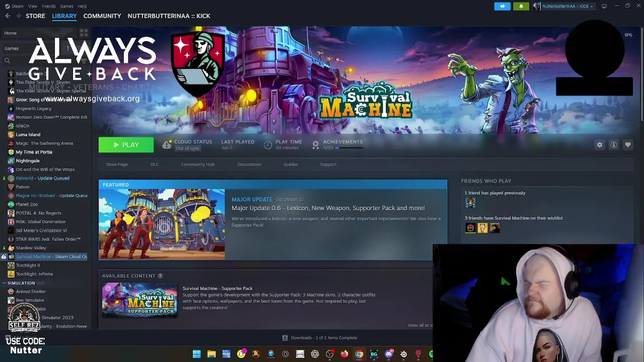The image size is (644, 362).
Task: Open the Guides link
Action: pyautogui.click(x=290, y=164)
